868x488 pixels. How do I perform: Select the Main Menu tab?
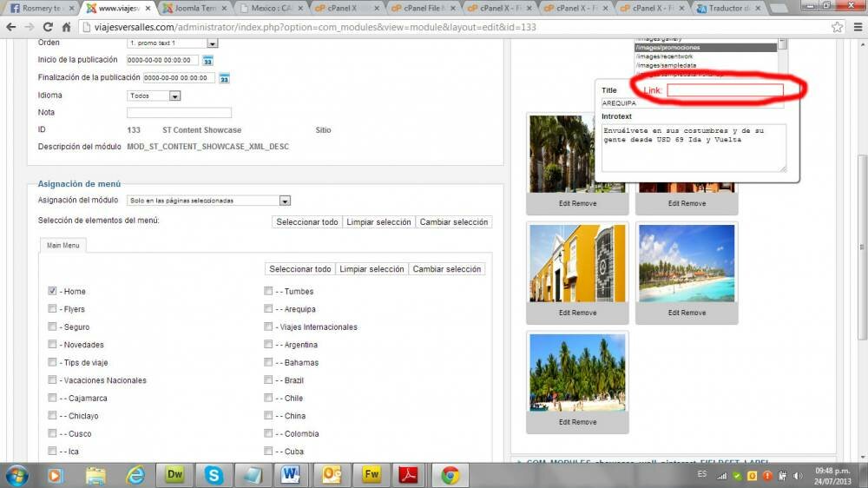[62, 246]
